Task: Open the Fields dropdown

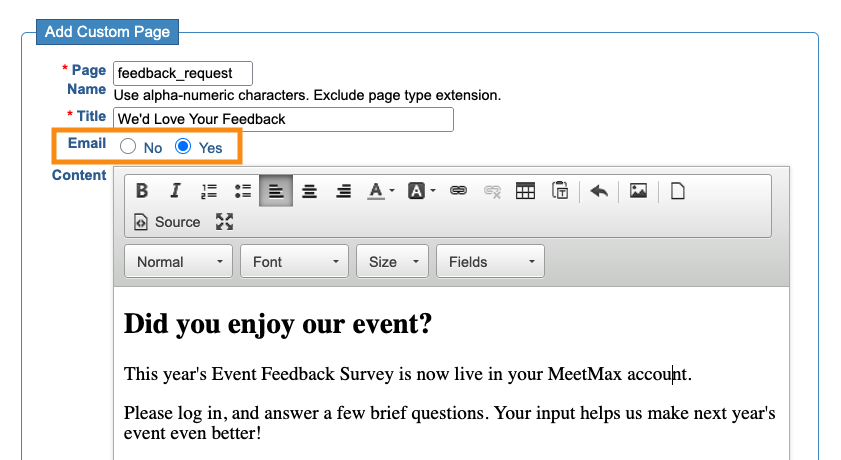Action: click(x=490, y=262)
